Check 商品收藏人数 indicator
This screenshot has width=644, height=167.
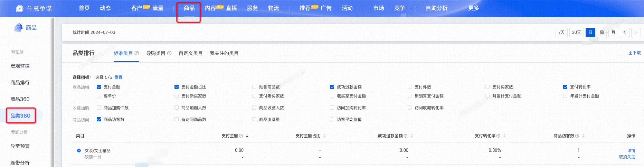click(254, 108)
